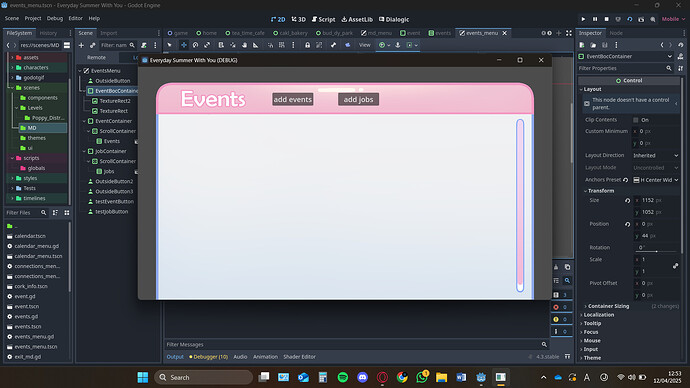Viewport: 690px width, 388px height.
Task: Open the Mobile renderer dropdown
Action: [673, 19]
